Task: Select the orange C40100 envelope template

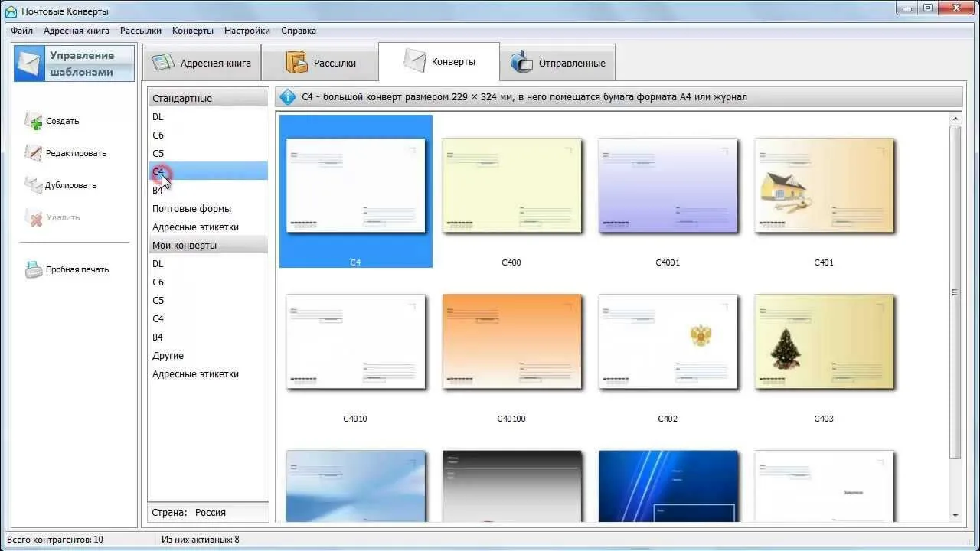Action: coord(511,343)
